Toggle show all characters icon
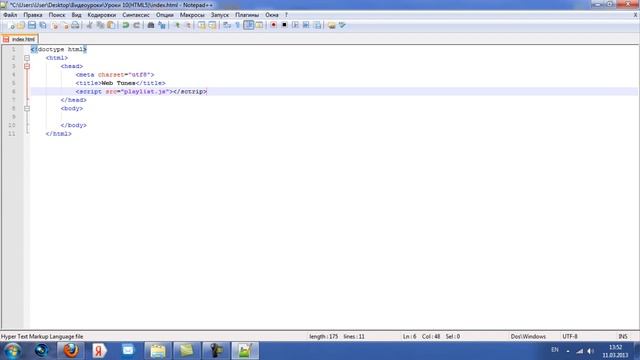 point(238,25)
